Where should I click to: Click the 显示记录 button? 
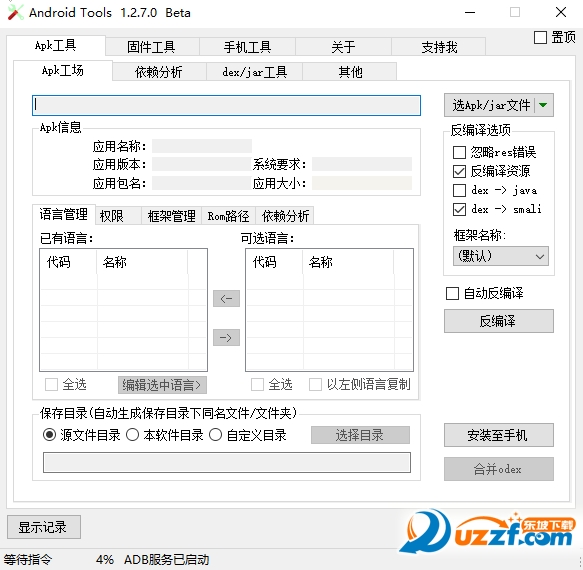tap(44, 527)
